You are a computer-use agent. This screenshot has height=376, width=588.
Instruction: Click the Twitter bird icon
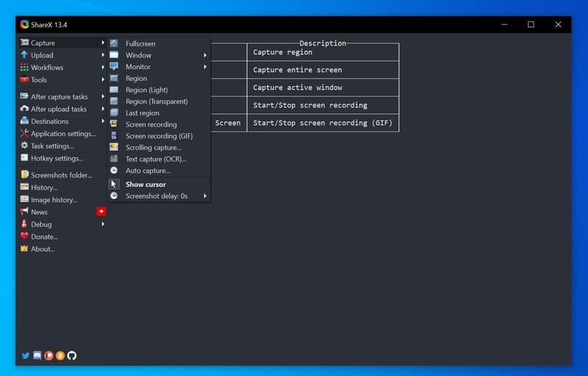tap(25, 355)
